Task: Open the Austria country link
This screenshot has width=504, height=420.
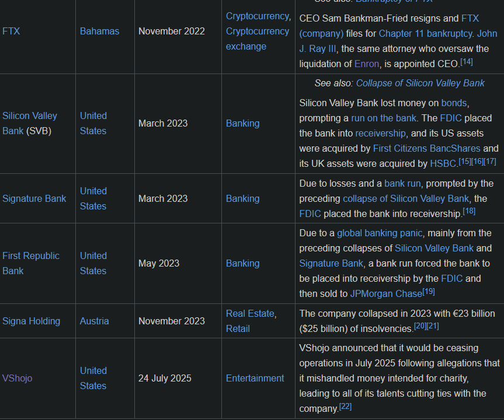Action: 94,321
